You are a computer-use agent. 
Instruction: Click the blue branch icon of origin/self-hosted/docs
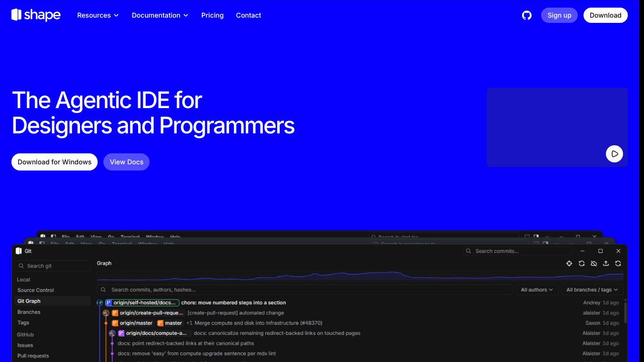point(109,302)
